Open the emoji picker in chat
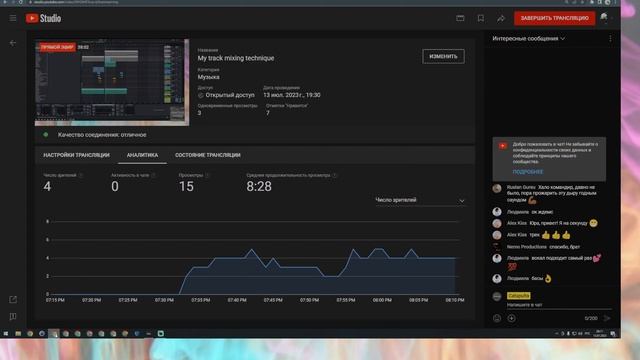640x360 pixels. pyautogui.click(x=497, y=318)
